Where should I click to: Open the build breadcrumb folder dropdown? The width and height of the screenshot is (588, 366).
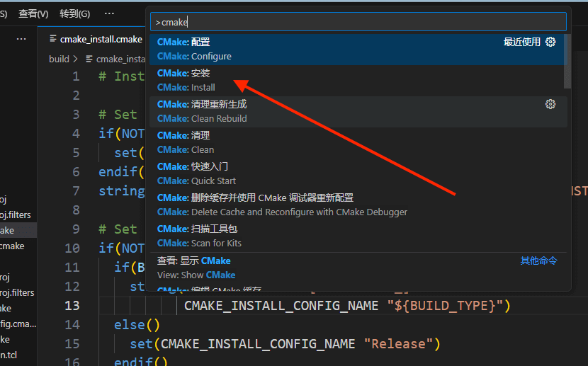click(x=59, y=59)
